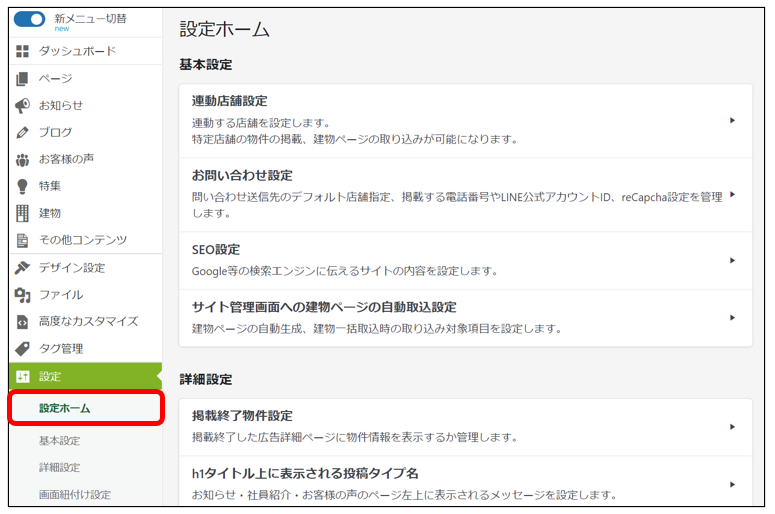Select 高度なカスタマイズ in sidebar
This screenshot has height=514, width=775.
pos(88,322)
